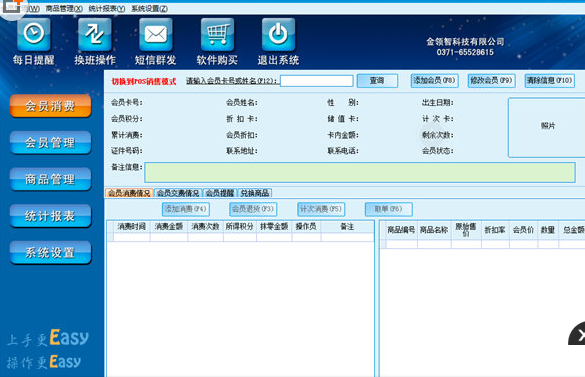Click the 取单 (F6) button
The height and width of the screenshot is (377, 585).
pyautogui.click(x=388, y=209)
